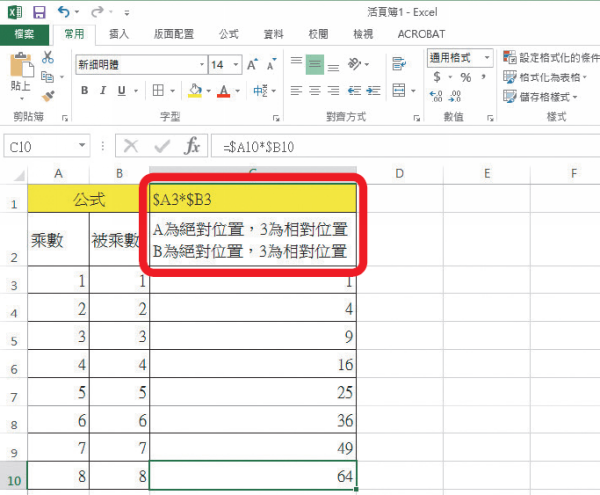The image size is (600, 495).
Task: Click the Merge and Center icon
Action: 399,91
